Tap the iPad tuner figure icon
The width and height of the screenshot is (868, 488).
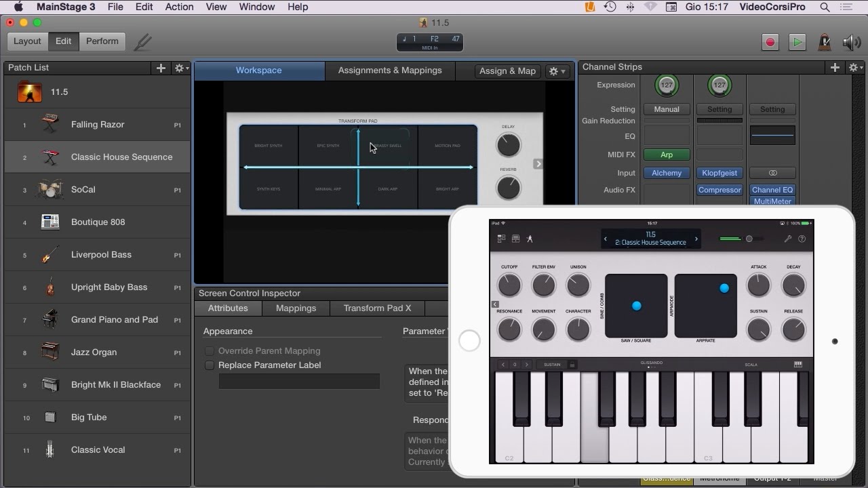(x=530, y=239)
